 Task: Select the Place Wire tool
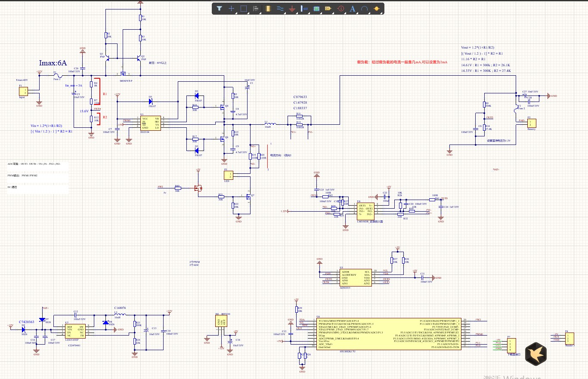(280, 9)
